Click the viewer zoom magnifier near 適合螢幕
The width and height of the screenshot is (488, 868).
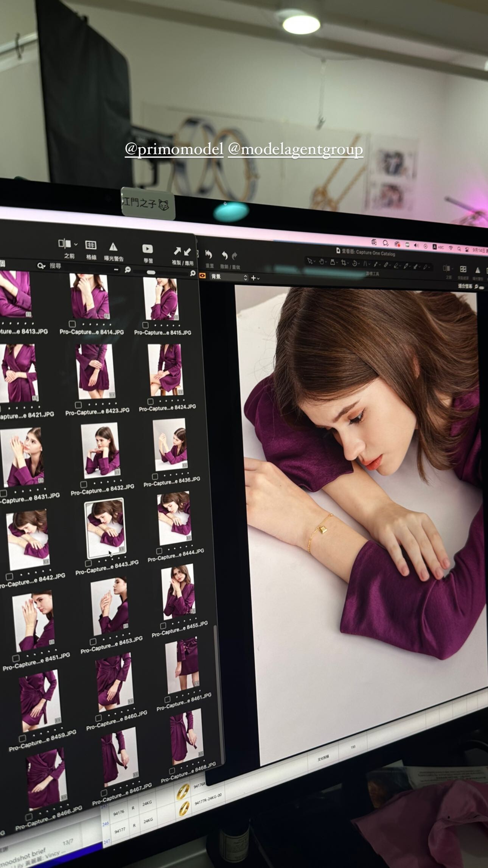[476, 287]
